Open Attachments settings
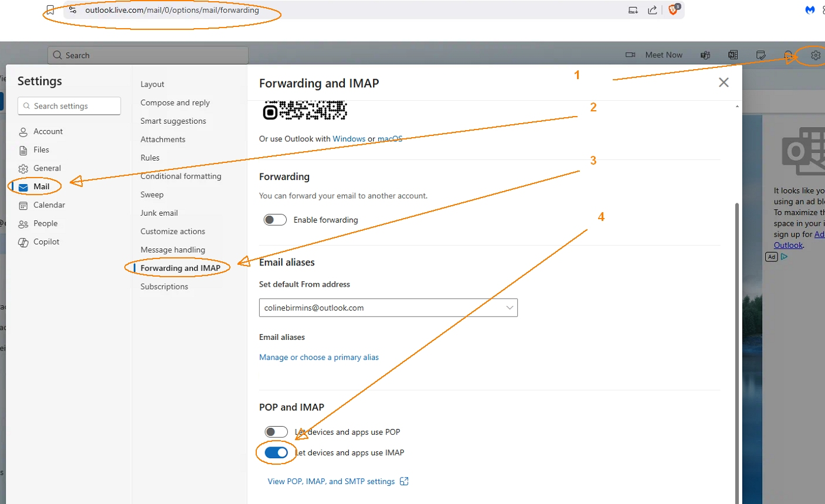The width and height of the screenshot is (825, 504). (163, 139)
